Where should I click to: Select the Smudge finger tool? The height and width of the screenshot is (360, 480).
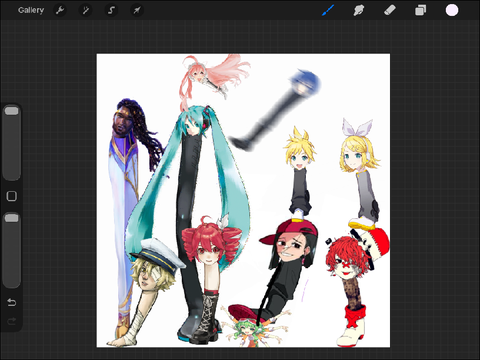359,10
